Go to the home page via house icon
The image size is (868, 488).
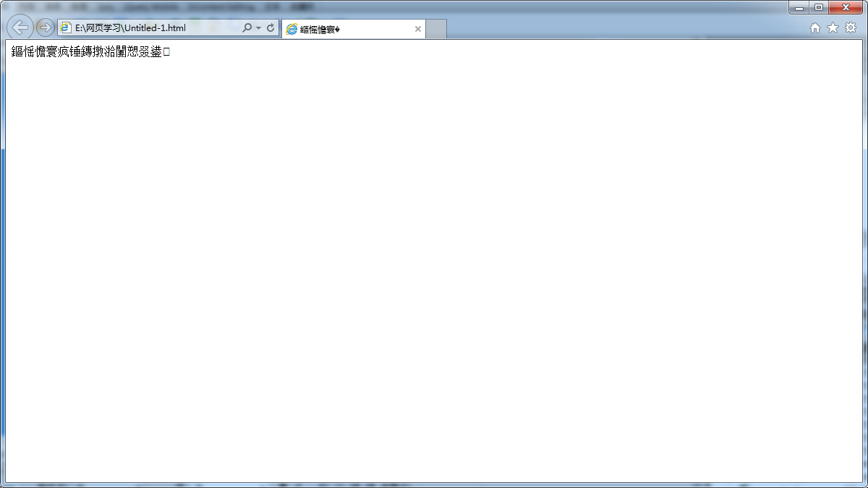coord(815,28)
